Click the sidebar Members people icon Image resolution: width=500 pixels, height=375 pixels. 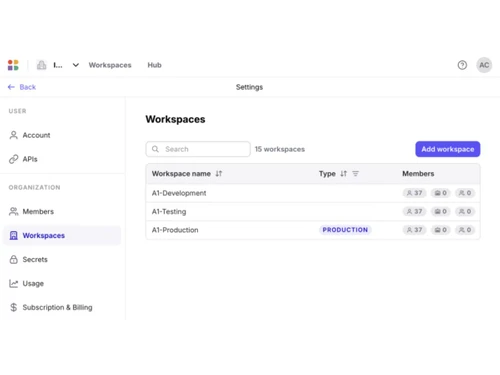click(14, 211)
